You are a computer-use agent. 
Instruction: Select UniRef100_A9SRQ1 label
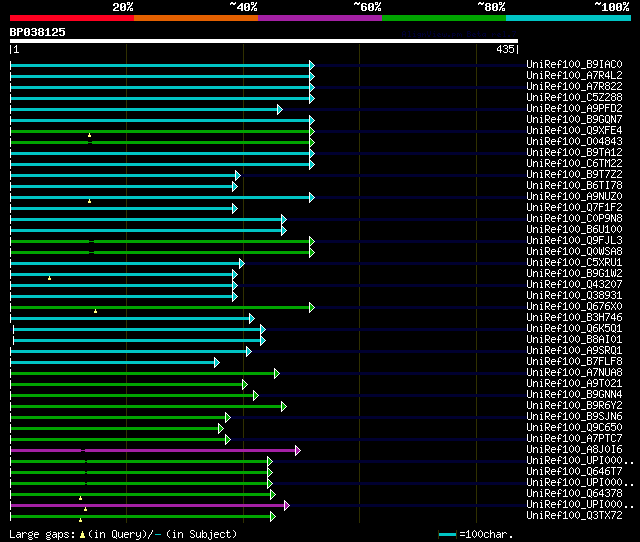click(x=574, y=351)
